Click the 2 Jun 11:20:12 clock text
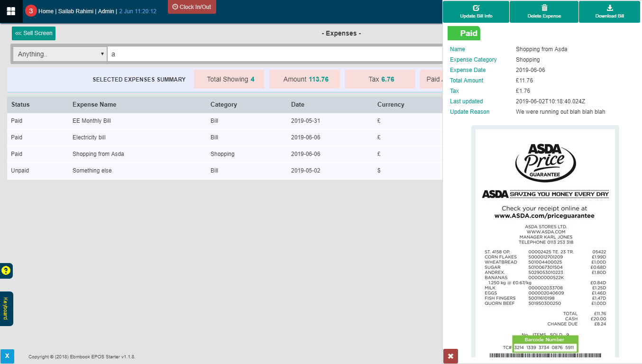The height and width of the screenshot is (364, 642). click(x=138, y=11)
